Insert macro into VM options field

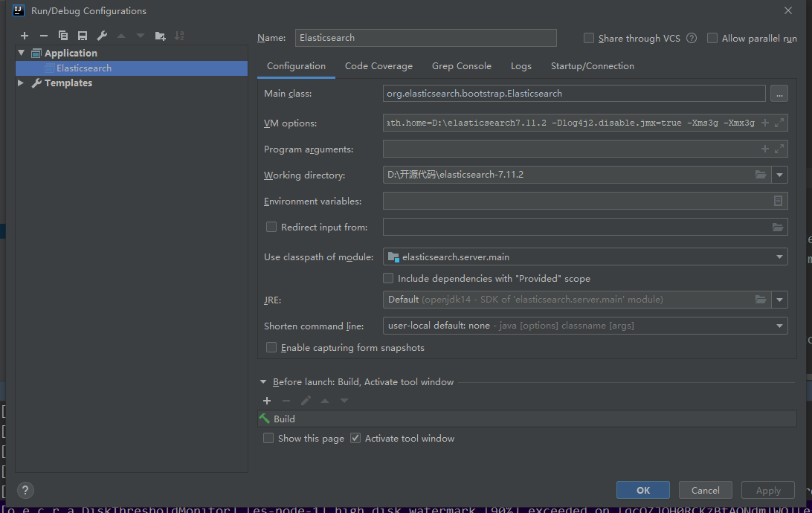click(765, 123)
